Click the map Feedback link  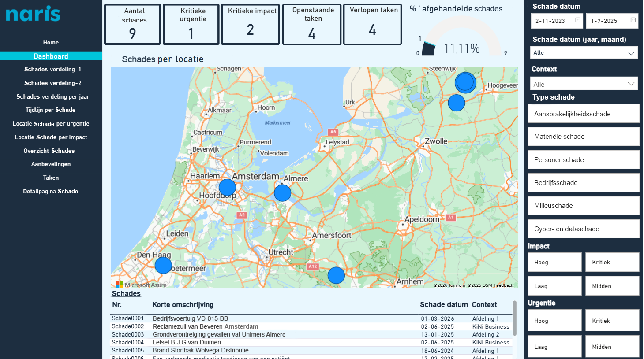point(503,285)
